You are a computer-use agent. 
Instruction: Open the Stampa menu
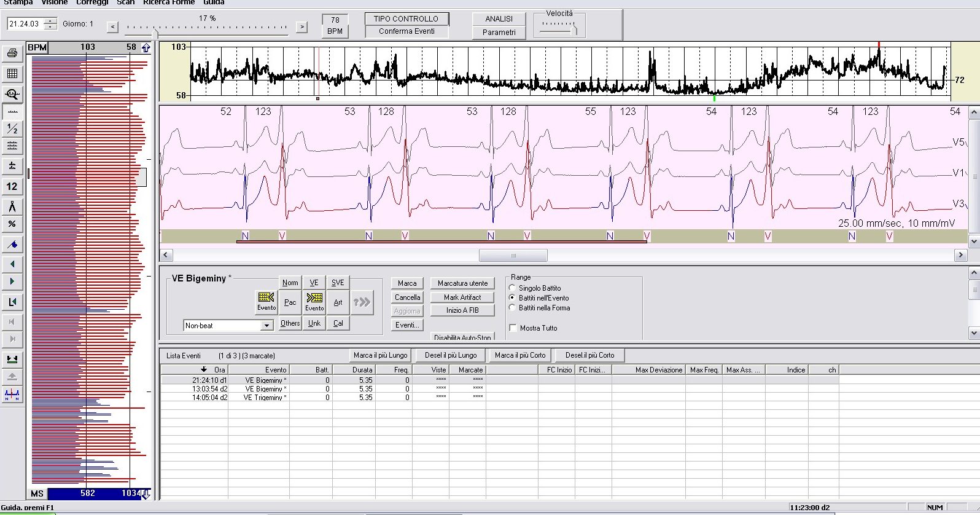click(18, 2)
